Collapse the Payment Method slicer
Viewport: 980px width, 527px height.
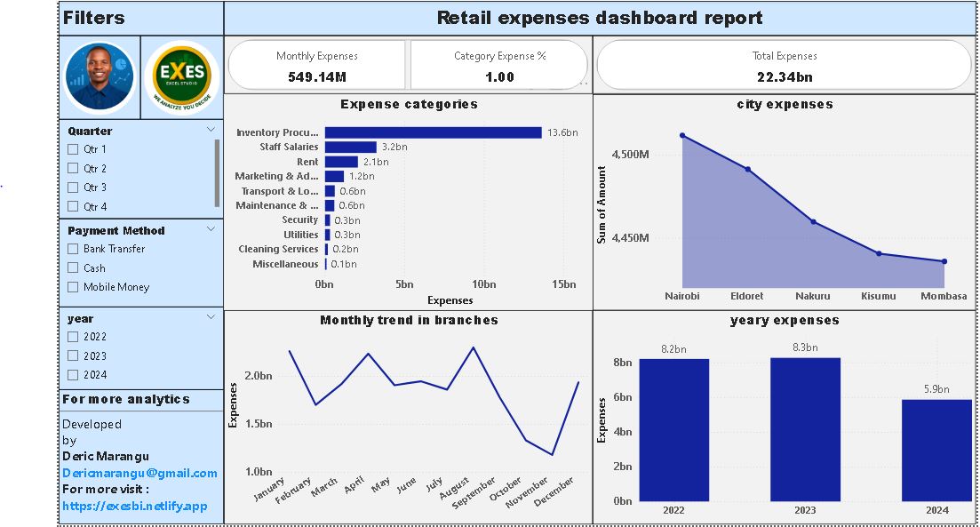click(211, 229)
